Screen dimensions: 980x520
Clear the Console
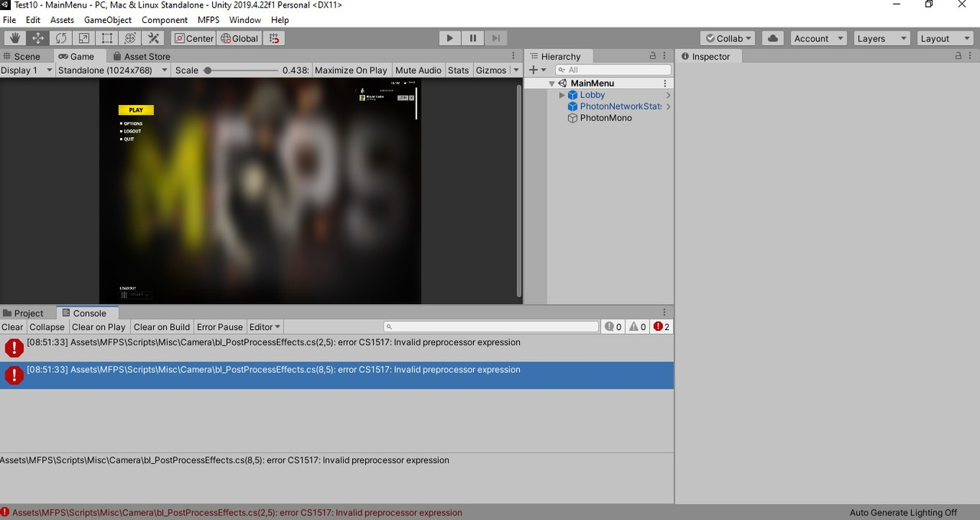12,327
